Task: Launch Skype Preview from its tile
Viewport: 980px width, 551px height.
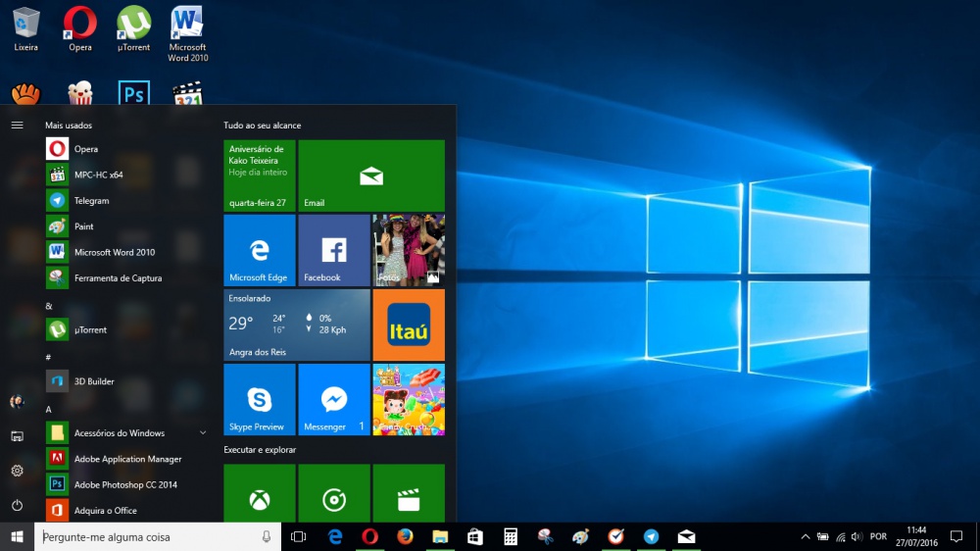Action: (x=259, y=399)
